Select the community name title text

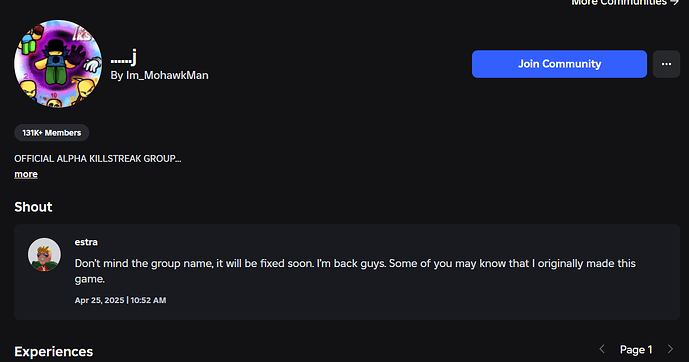coord(123,58)
